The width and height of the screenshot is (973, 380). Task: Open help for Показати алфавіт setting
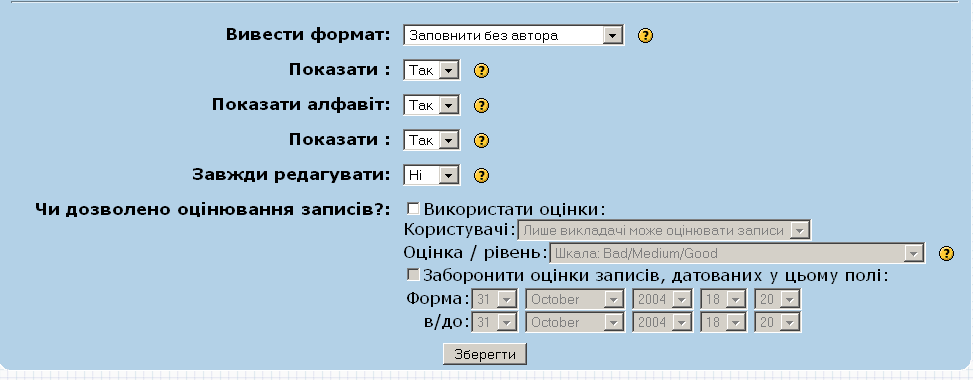click(x=482, y=106)
